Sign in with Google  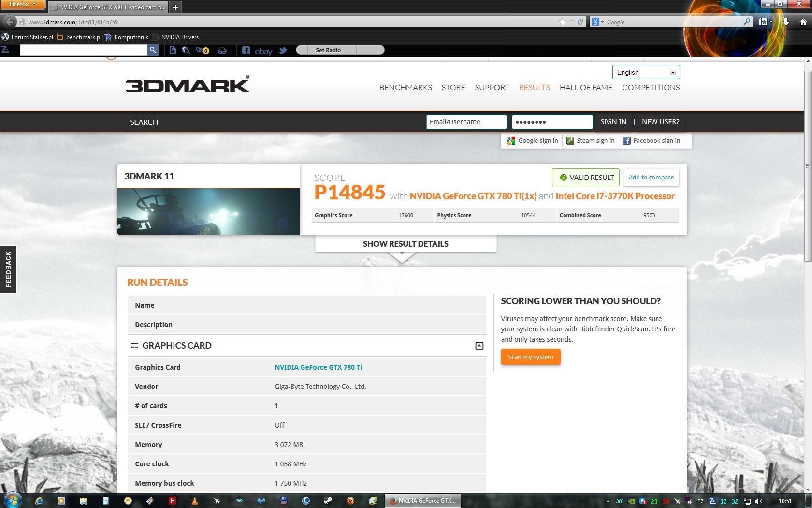point(533,141)
